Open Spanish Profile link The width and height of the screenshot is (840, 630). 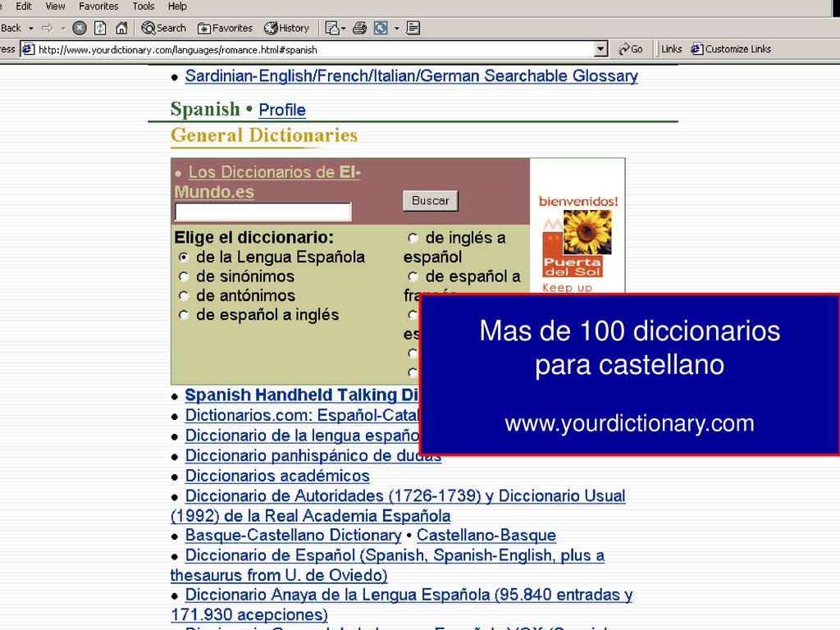point(282,110)
